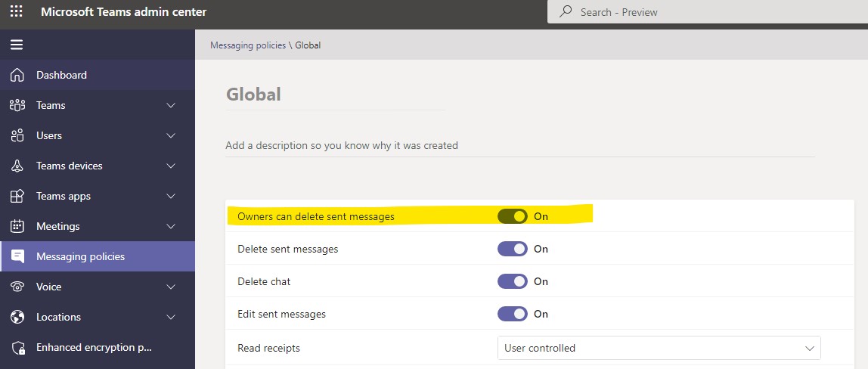
Task: Click the Global breadcrumb text
Action: pos(308,45)
